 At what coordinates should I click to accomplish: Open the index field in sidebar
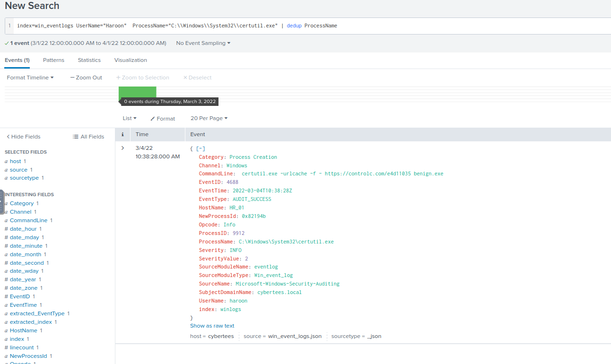click(17, 339)
